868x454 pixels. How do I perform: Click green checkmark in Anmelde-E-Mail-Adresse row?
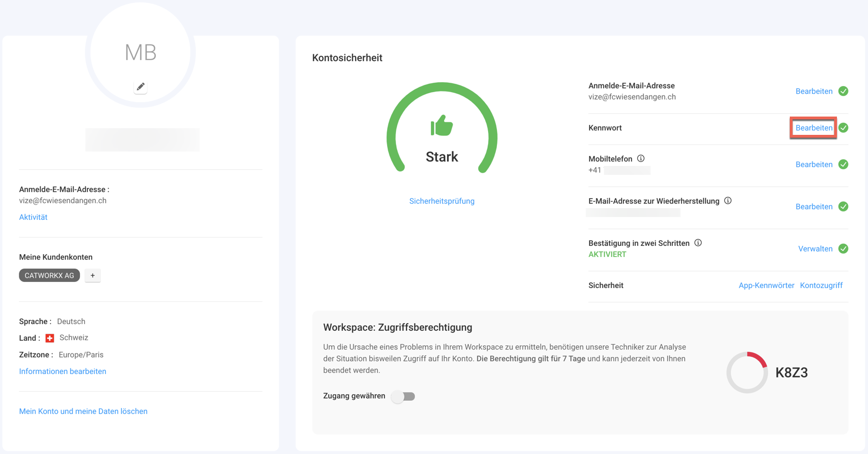point(843,92)
